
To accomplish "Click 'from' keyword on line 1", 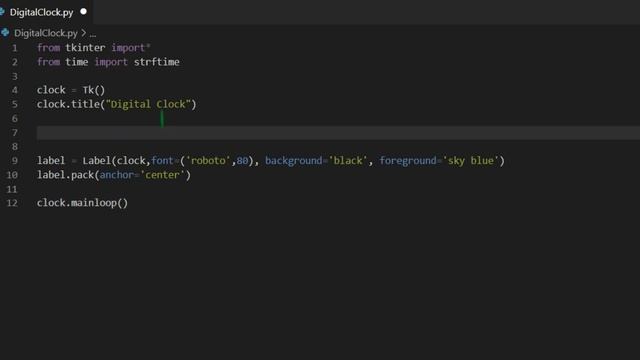I will [x=48, y=48].
